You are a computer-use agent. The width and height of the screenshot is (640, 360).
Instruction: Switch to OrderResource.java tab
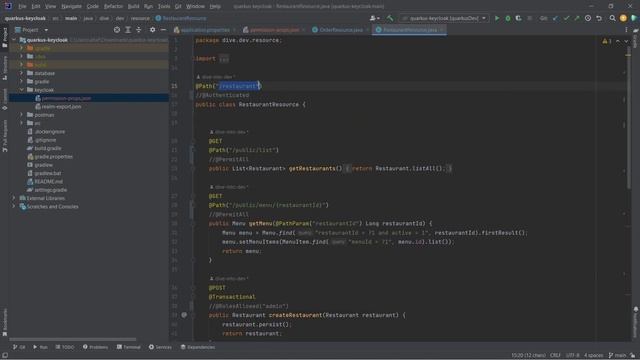coord(341,30)
